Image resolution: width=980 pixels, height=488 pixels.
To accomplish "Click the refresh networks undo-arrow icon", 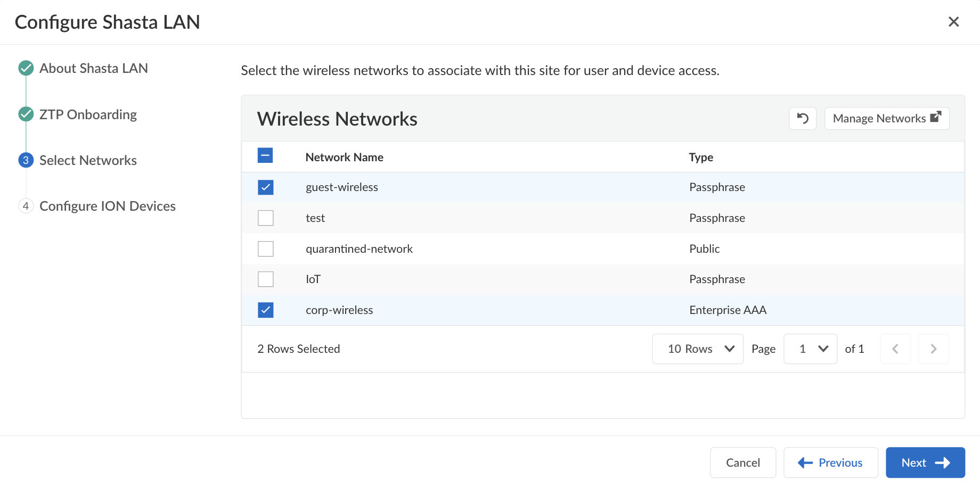I will pyautogui.click(x=803, y=118).
